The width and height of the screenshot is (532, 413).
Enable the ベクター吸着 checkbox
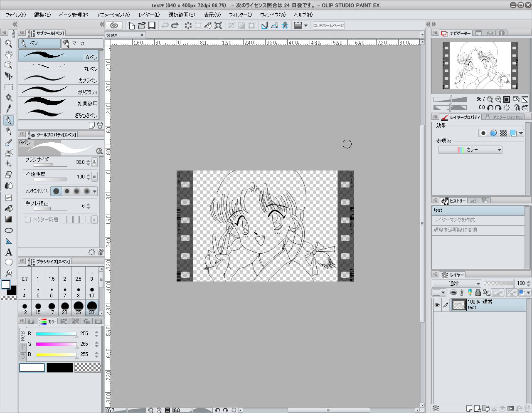click(x=28, y=220)
